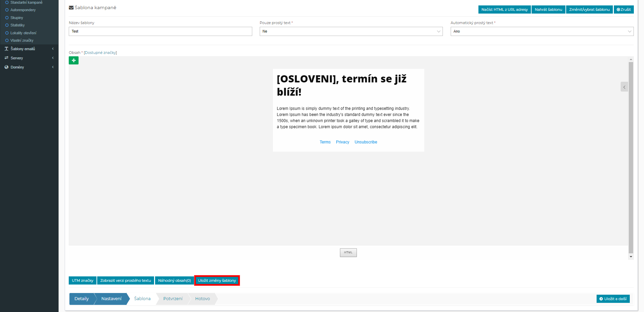Screen dimensions: 644x312
Task: Click the editor's vertical scrollbar
Action: click(x=630, y=158)
